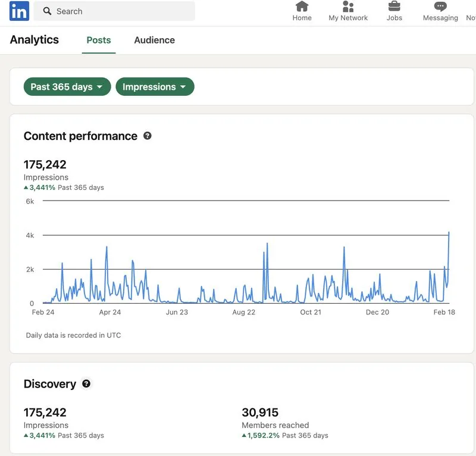476x456 pixels.
Task: Click the 4k y-axis label
Action: [x=30, y=235]
